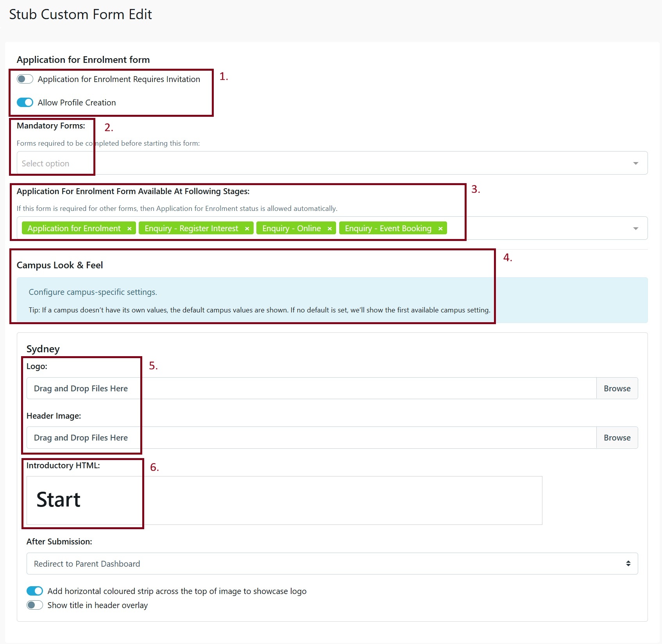Image resolution: width=662 pixels, height=644 pixels.
Task: Click the Logo file path field
Action: tap(367, 388)
